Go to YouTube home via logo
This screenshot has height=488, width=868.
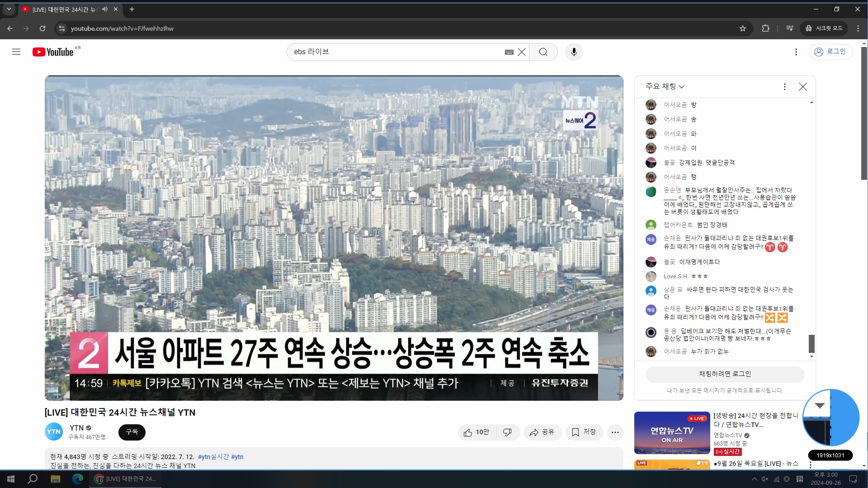[x=53, y=52]
